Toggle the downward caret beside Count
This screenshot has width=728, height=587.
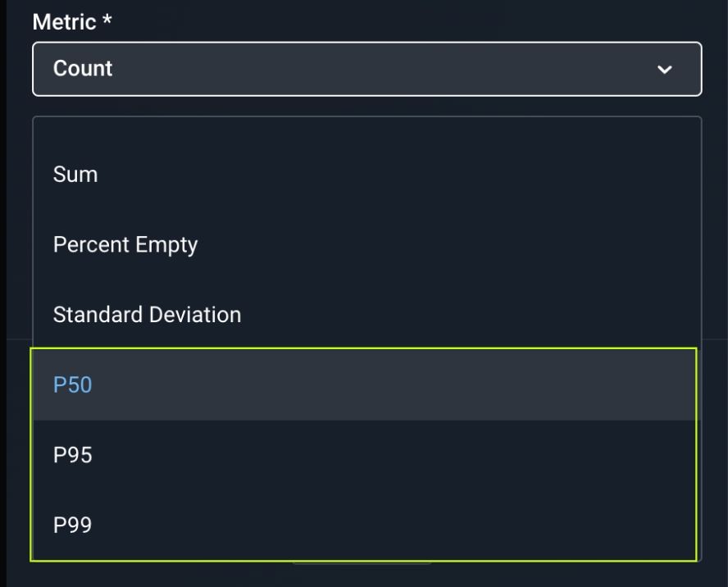tap(665, 70)
